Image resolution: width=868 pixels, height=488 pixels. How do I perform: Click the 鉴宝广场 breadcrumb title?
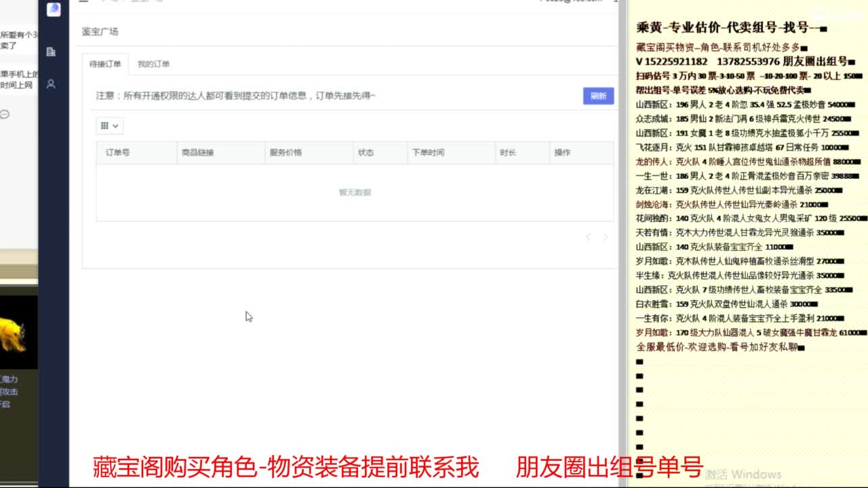coord(100,32)
